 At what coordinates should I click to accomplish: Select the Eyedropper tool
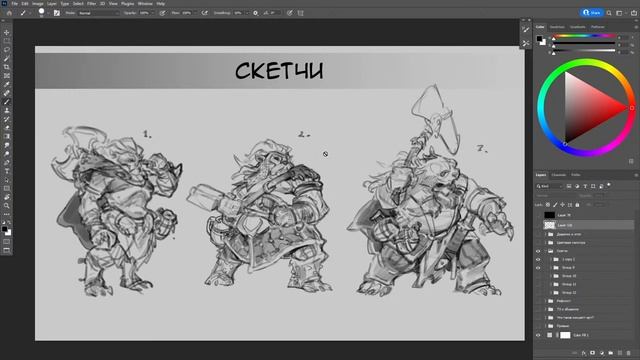click(x=7, y=84)
